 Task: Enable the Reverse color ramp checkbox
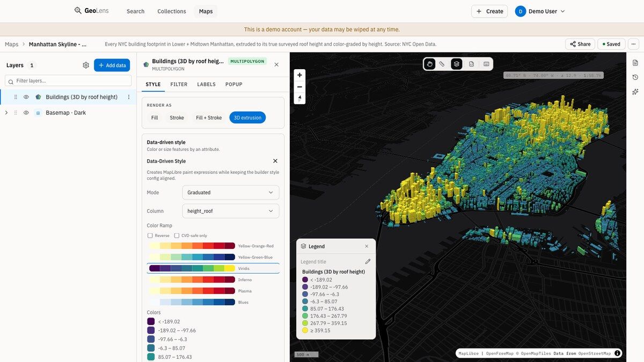pyautogui.click(x=150, y=235)
